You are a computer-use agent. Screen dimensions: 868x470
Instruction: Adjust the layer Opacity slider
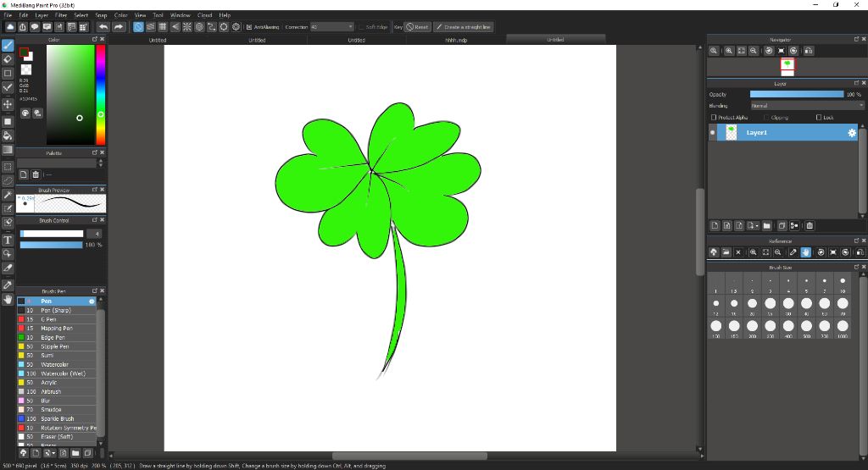point(797,95)
